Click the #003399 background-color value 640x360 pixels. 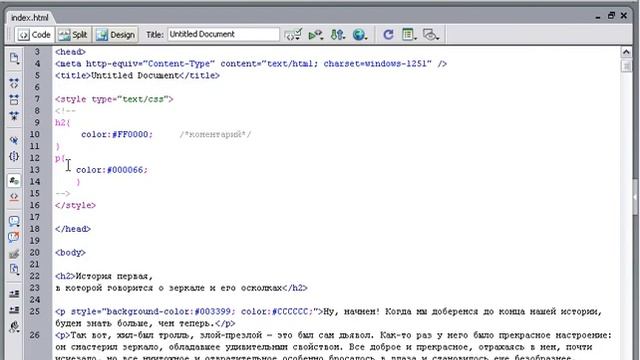(x=213, y=311)
